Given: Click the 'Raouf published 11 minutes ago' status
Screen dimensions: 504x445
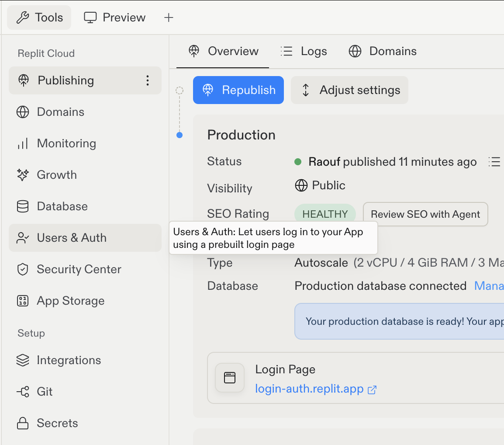Looking at the screenshot, I should pos(393,162).
